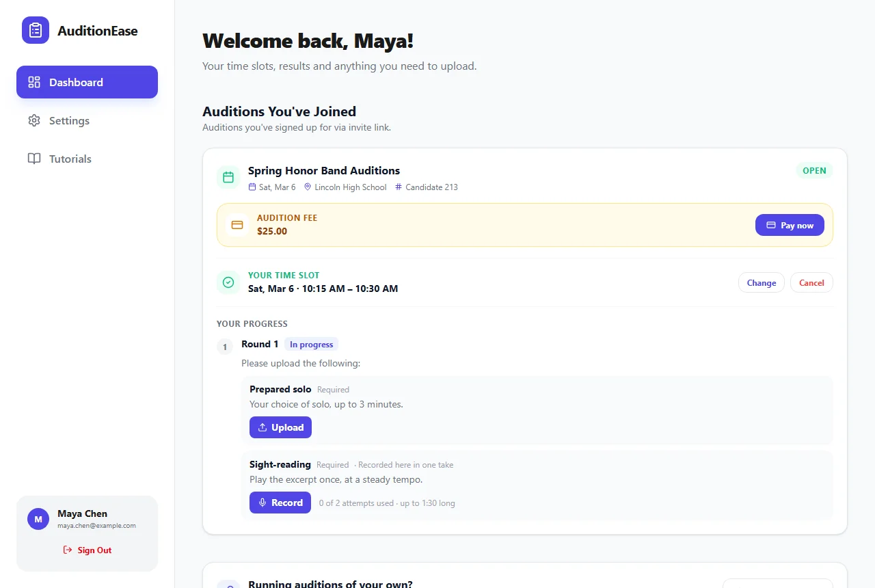Screen dimensions: 875x588
Task: Click the credit card icon beside Audition Fee
Action: coord(237,225)
